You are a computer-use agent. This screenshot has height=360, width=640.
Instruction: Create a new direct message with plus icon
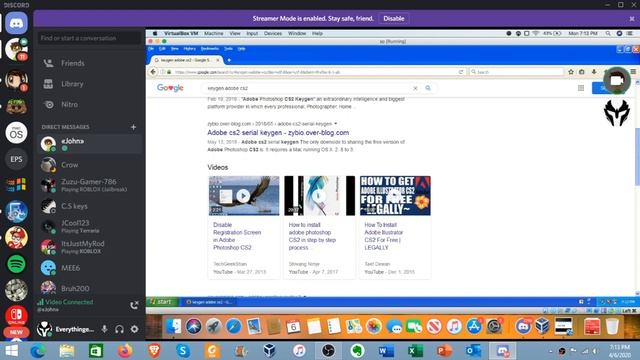pos(133,127)
